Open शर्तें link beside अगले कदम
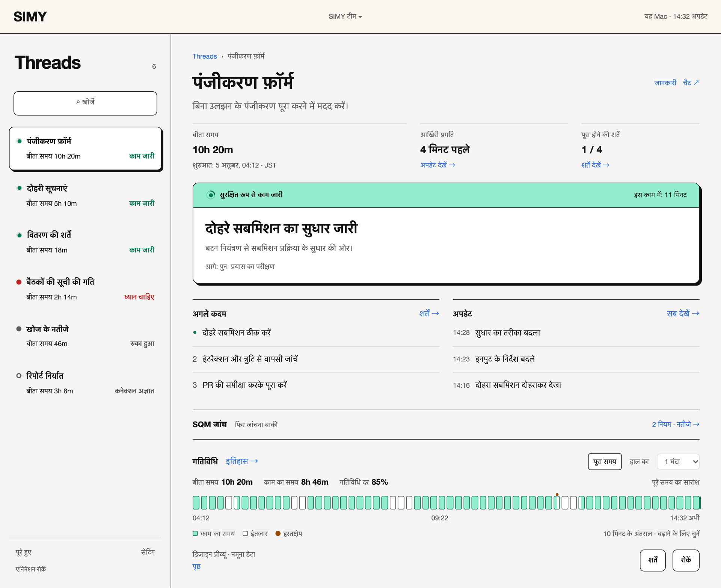The width and height of the screenshot is (721, 588). (429, 313)
